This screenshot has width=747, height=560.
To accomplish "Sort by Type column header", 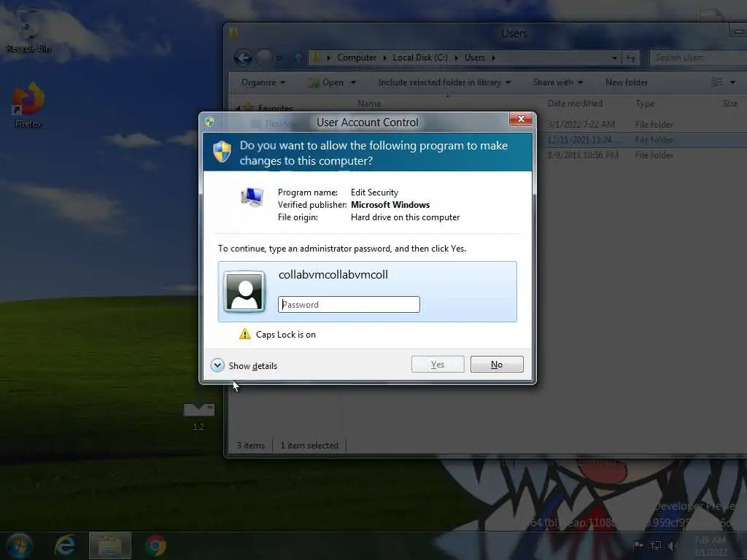I will pyautogui.click(x=645, y=104).
